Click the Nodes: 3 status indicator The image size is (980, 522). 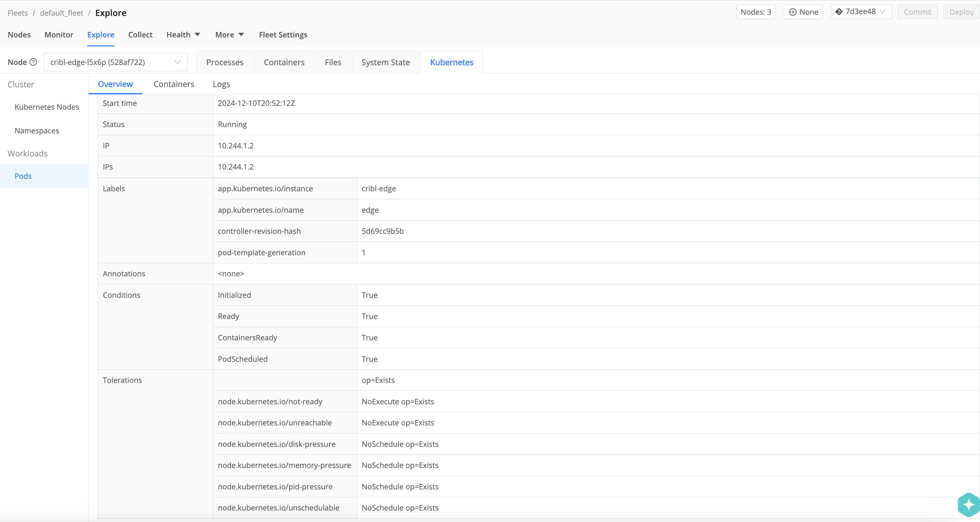(x=756, y=12)
